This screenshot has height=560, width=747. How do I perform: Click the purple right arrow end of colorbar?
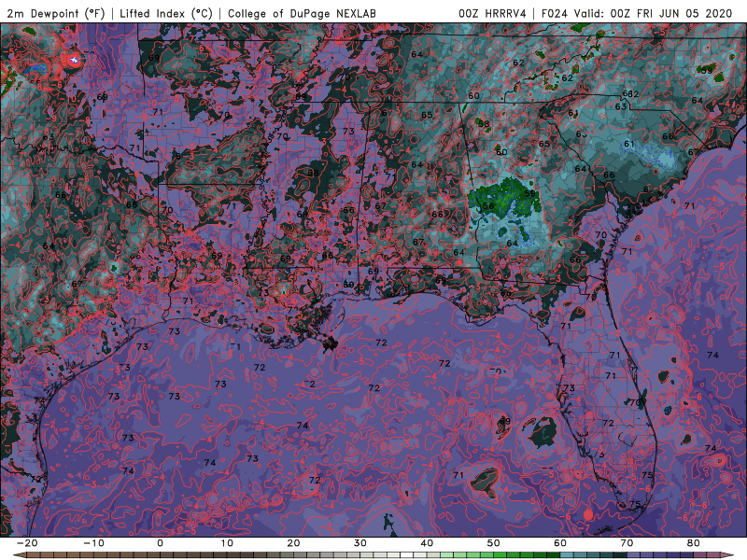coord(727,554)
